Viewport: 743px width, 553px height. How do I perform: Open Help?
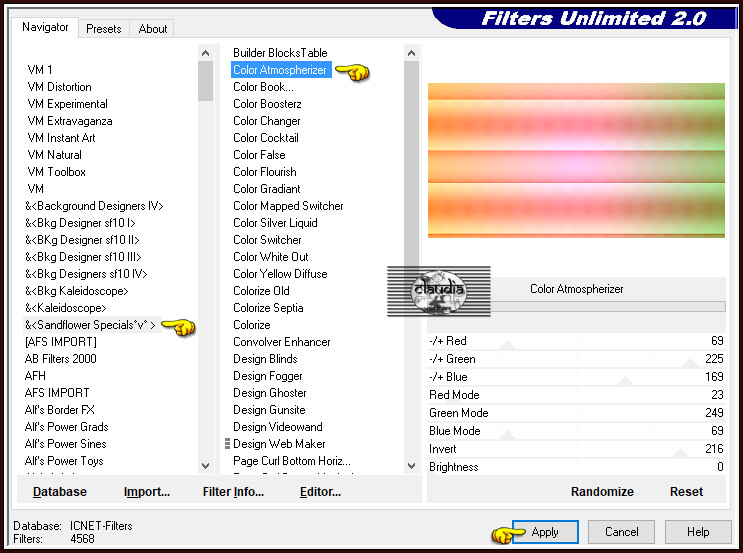(x=698, y=532)
